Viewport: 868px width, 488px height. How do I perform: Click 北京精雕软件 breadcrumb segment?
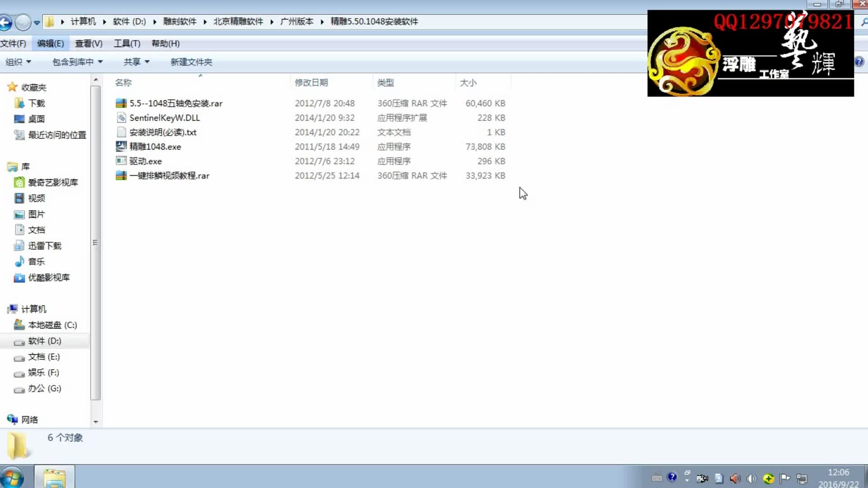tap(238, 21)
